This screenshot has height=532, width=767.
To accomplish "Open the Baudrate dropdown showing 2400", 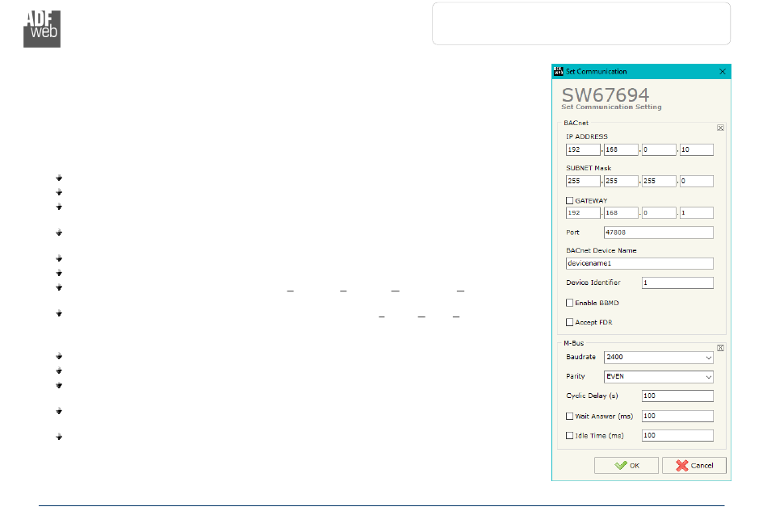I will click(658, 358).
